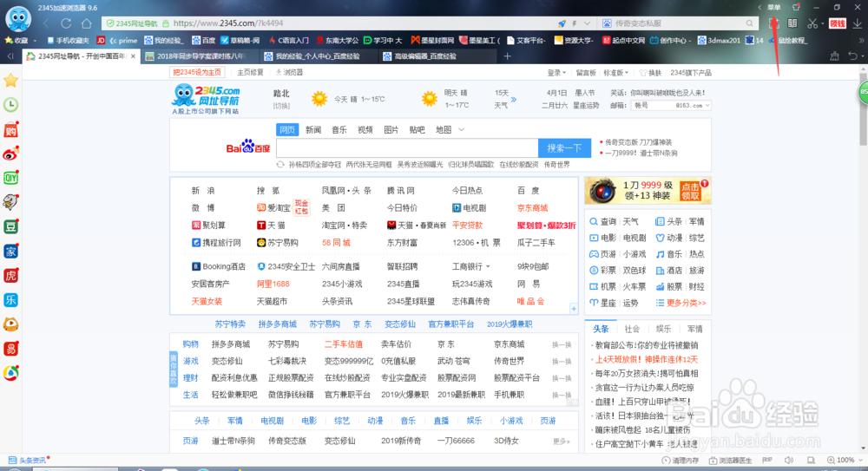Expand the address bar dropdown chevron

pos(587,23)
